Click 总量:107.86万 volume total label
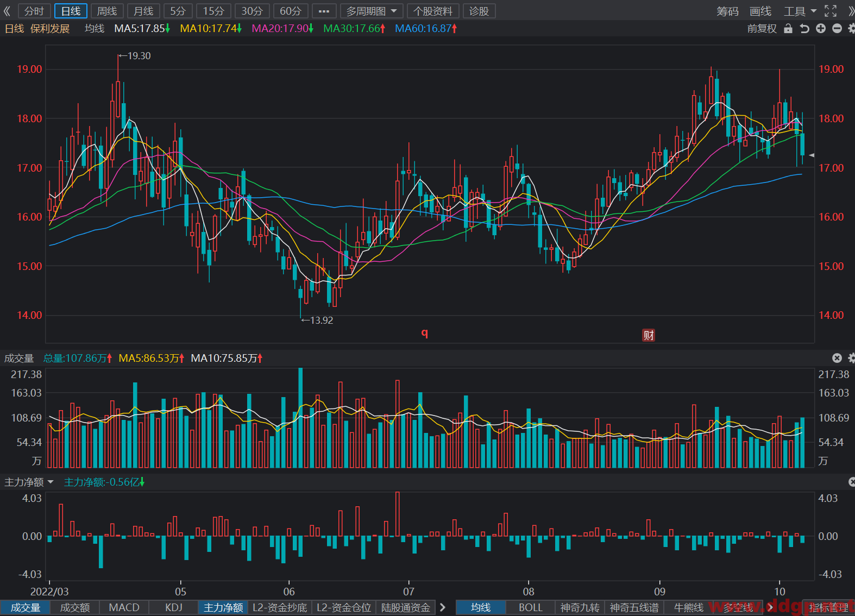Screen dimensions: 855x616 coord(78,358)
